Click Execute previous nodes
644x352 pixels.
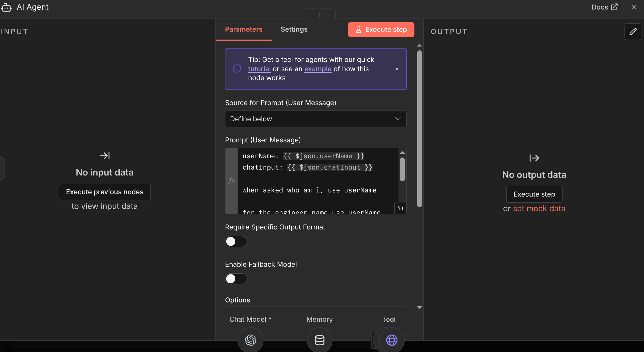coord(105,192)
